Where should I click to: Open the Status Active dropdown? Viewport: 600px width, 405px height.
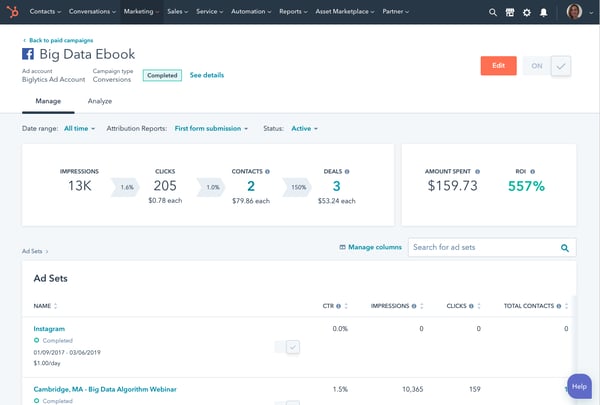tap(301, 129)
